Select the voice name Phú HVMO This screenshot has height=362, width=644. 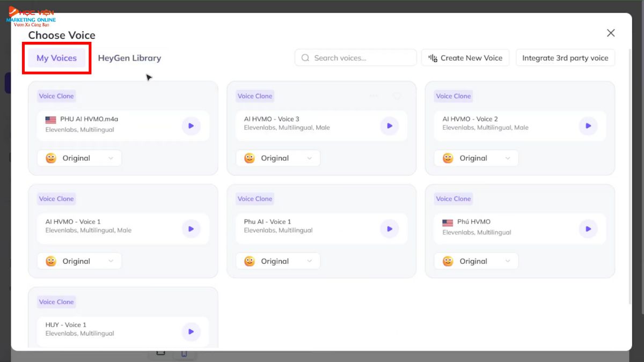pos(474,221)
